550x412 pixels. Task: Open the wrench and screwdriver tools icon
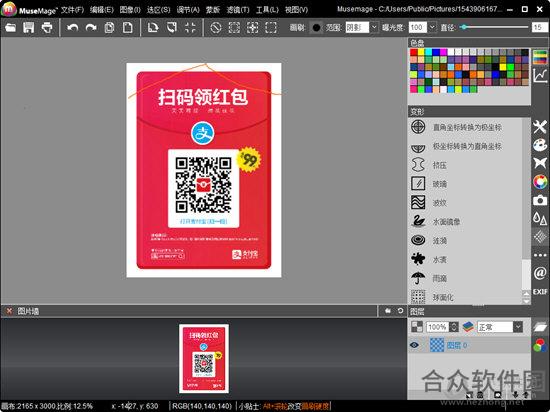(540, 127)
